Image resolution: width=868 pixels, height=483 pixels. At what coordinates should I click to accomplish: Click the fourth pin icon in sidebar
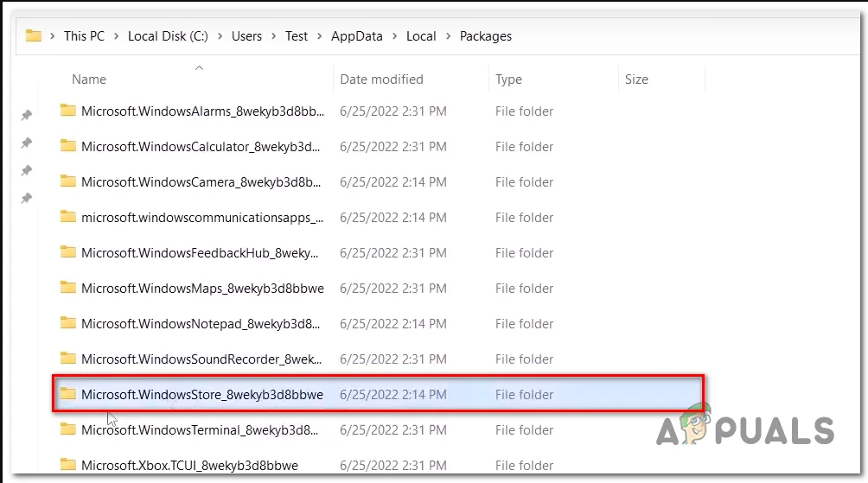pos(27,198)
